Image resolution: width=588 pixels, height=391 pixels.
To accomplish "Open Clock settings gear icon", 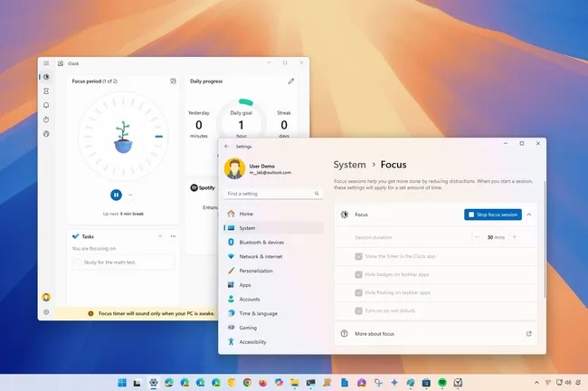I will point(46,312).
